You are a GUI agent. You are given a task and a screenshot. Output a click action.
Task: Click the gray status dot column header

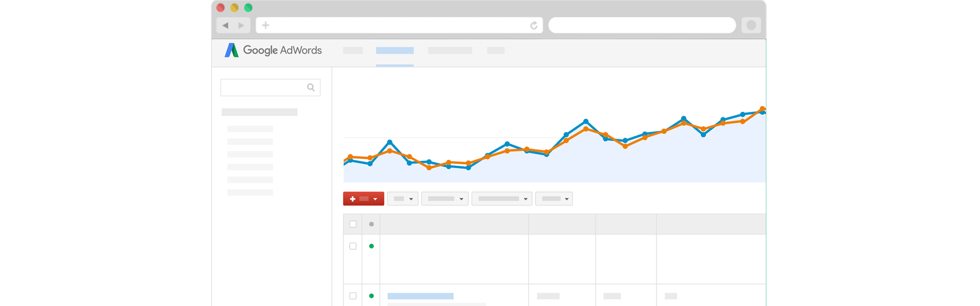point(371,224)
